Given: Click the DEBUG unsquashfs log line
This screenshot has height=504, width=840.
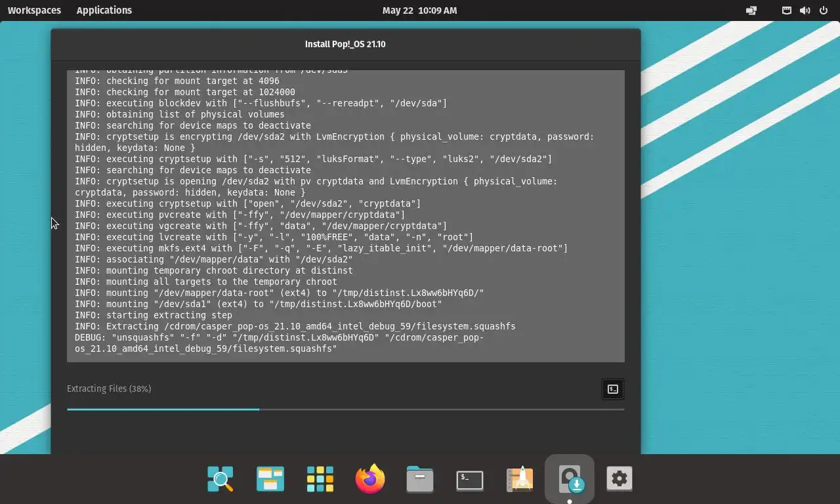Looking at the screenshot, I should point(280,343).
